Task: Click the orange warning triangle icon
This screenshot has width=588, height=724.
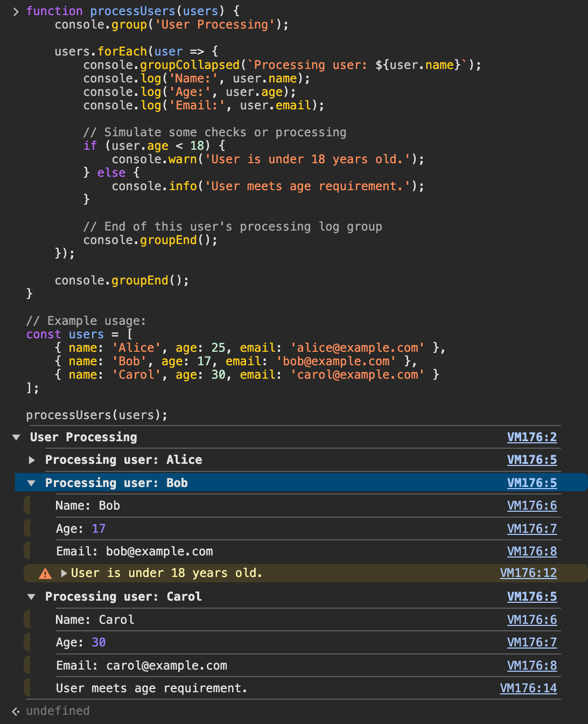Action: pos(45,574)
